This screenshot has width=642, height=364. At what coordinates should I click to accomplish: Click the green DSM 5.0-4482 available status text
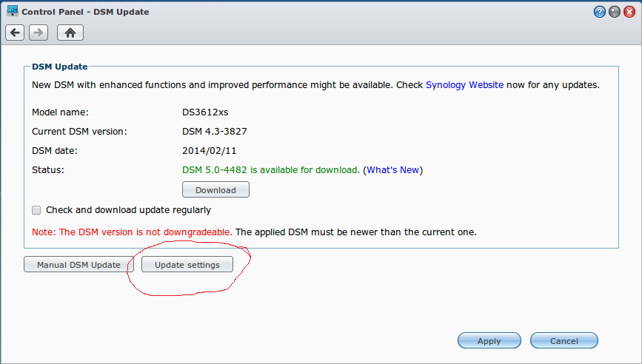[x=270, y=170]
